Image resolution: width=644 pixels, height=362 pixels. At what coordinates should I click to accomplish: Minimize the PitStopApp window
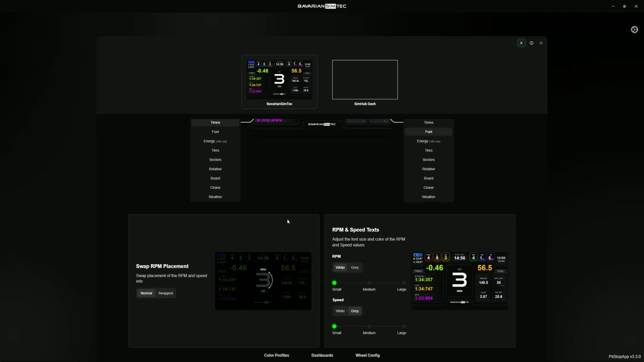[x=613, y=6]
